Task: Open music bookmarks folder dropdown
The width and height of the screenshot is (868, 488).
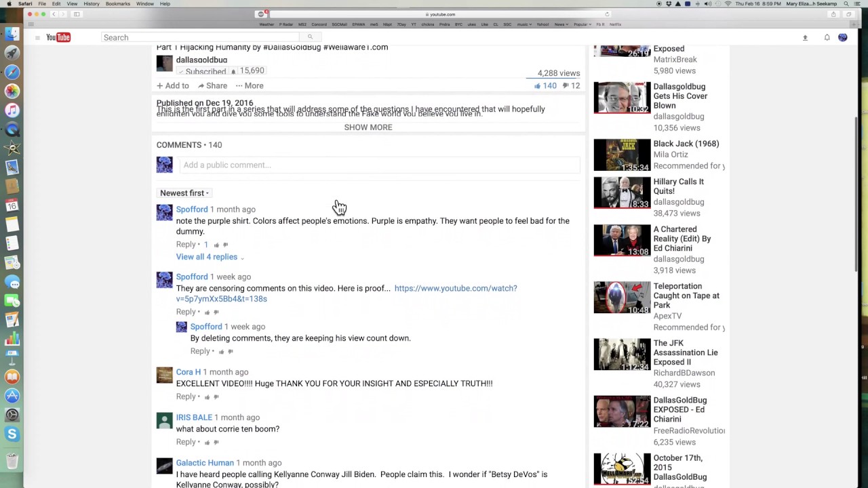Action: (x=524, y=24)
